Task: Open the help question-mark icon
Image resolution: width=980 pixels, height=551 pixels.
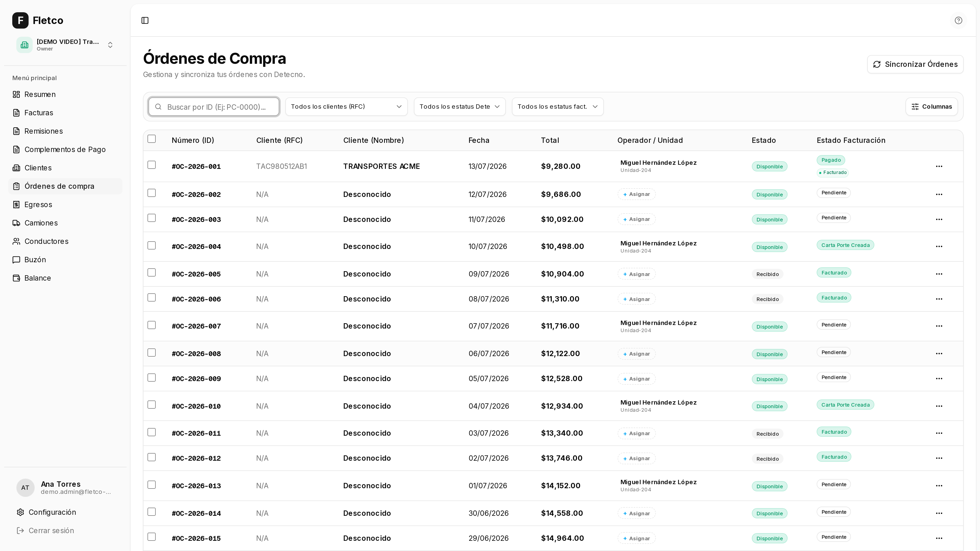Action: [958, 20]
